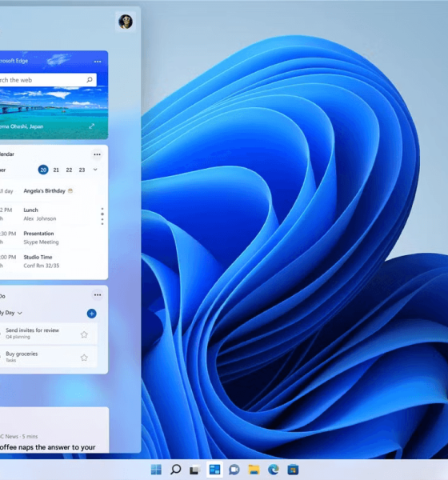This screenshot has height=480, width=448.
Task: Open the My Day list dropdown
Action: pos(11,313)
